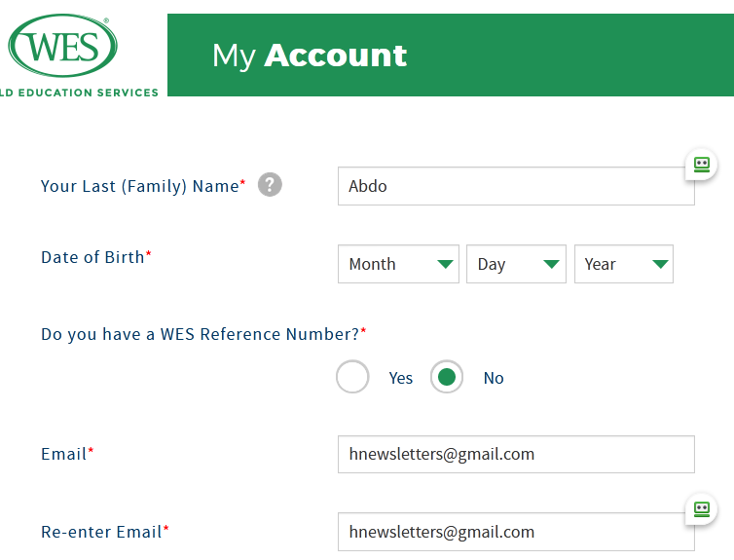The height and width of the screenshot is (560, 734).
Task: Click the WES Reference Number question text
Action: 200,334
